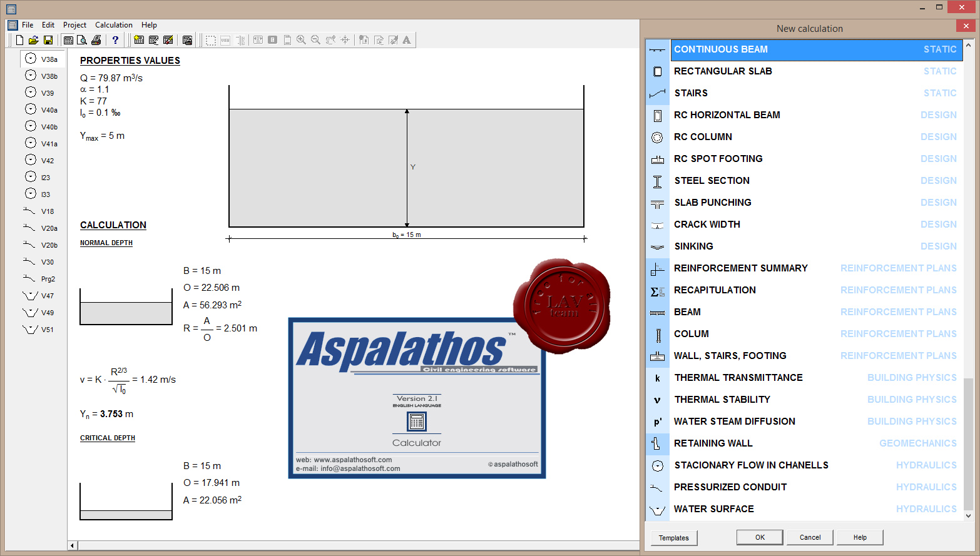Select RETAINING WALL geomechanics calculation
The width and height of the screenshot is (980, 556).
pos(804,443)
